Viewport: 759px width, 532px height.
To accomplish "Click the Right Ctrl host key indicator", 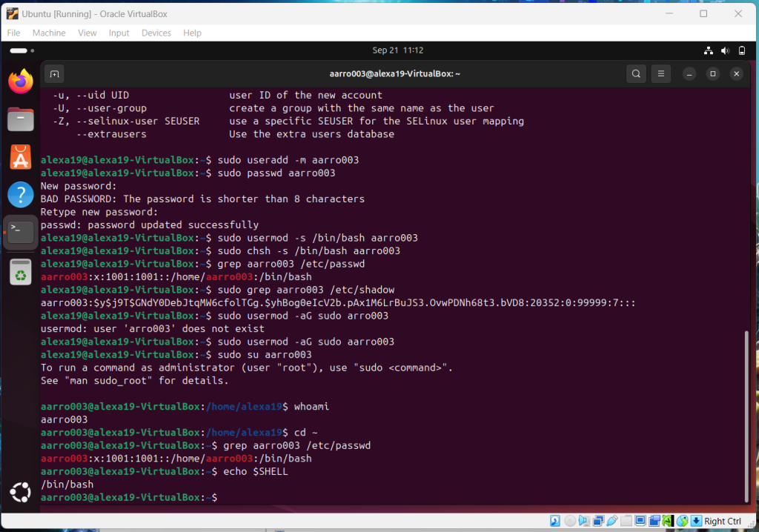I will (722, 522).
